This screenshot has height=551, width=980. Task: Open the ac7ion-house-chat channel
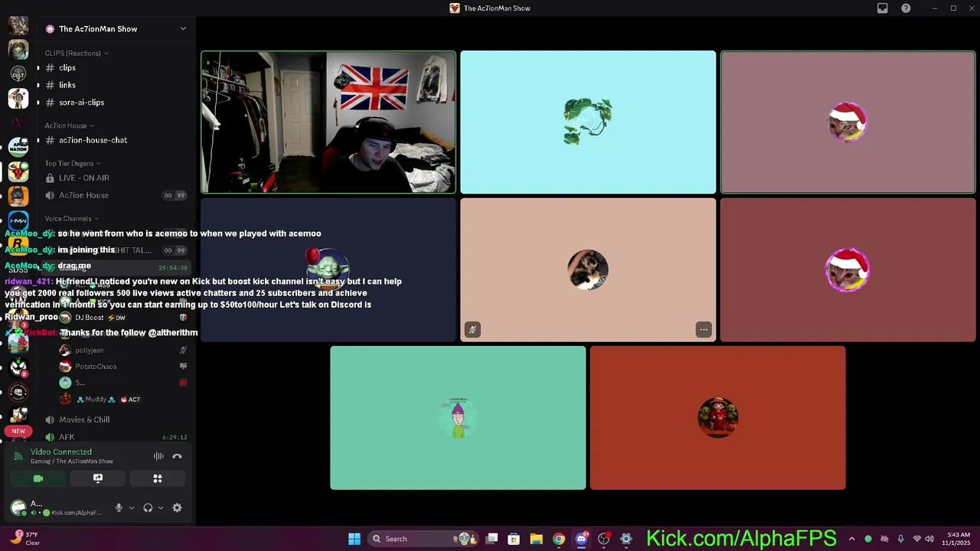click(x=115, y=140)
